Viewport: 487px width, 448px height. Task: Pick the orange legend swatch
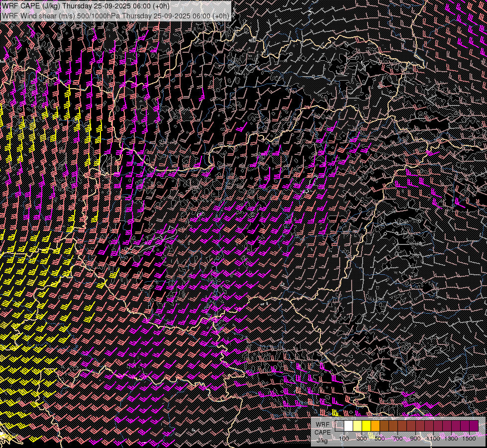point(375,426)
